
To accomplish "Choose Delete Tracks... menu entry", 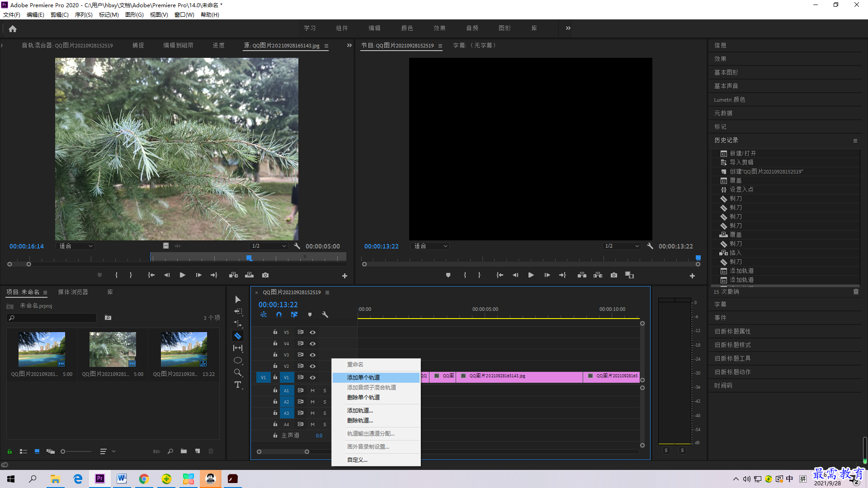I will pos(376,421).
